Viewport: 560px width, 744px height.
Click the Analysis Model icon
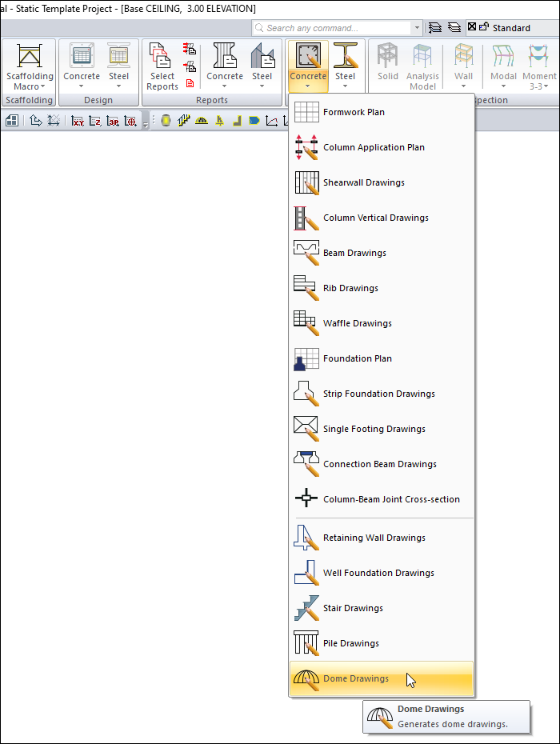pos(422,66)
